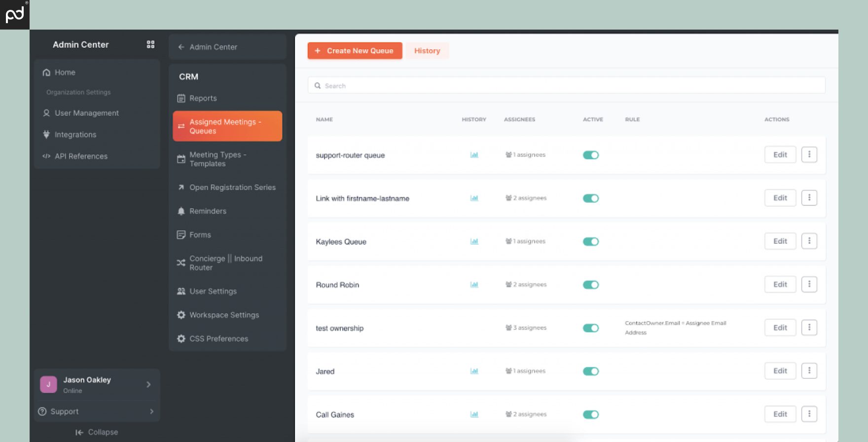Open more actions for Kaylees Queue

tap(809, 241)
